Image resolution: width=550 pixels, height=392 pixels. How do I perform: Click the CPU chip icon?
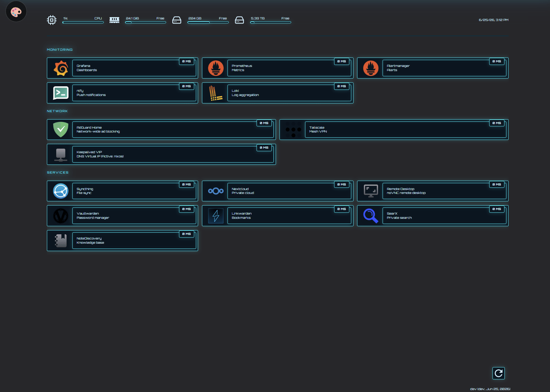tap(52, 20)
